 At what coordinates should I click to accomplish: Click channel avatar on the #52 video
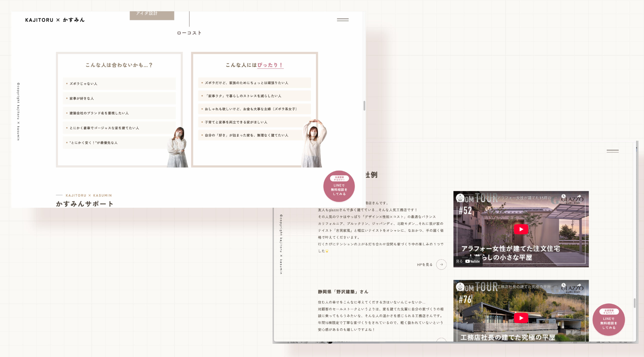tap(460, 198)
